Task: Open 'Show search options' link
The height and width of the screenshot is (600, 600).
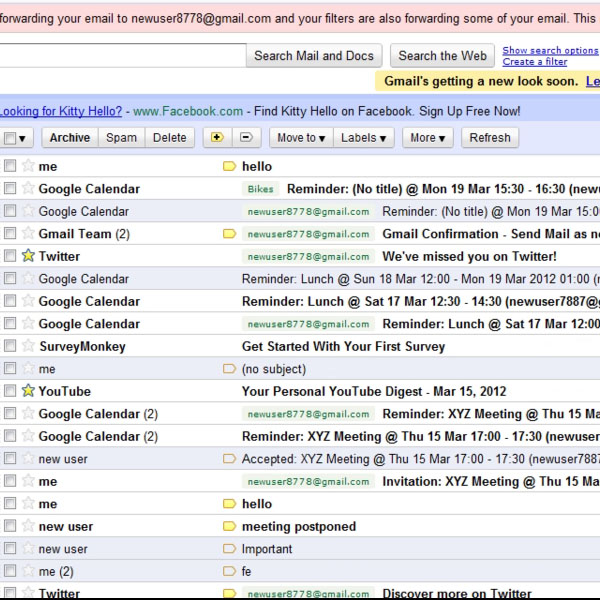Action: (x=550, y=50)
